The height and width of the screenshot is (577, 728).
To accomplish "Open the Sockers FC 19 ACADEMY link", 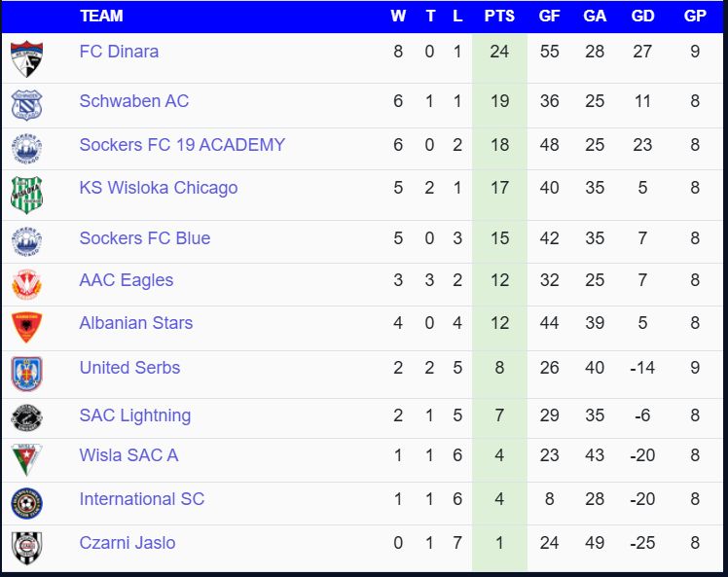I will click(182, 145).
